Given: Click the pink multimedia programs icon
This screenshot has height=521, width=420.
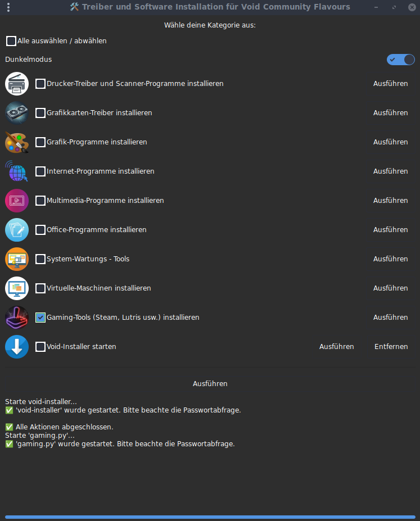Looking at the screenshot, I should 17,201.
